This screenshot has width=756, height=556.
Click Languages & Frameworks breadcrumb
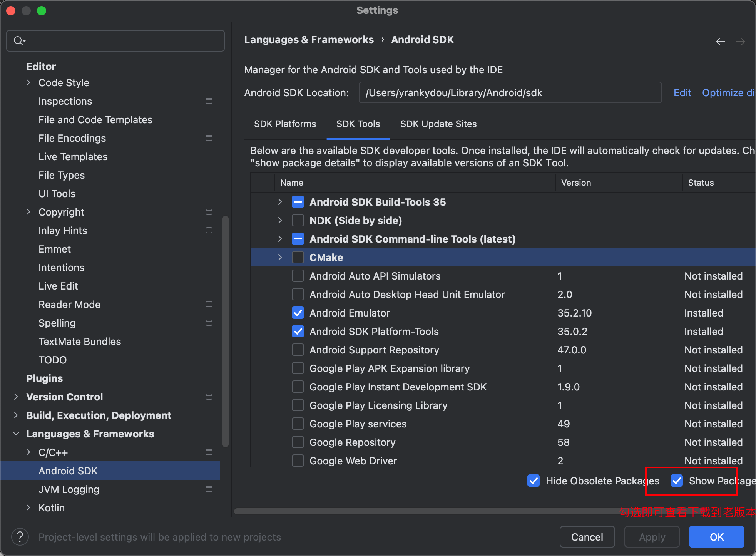[309, 40]
